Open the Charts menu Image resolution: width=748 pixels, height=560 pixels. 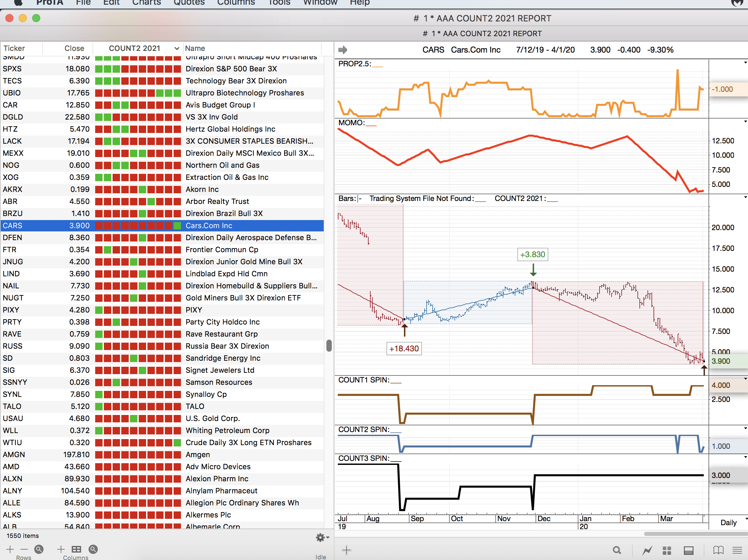pyautogui.click(x=146, y=3)
